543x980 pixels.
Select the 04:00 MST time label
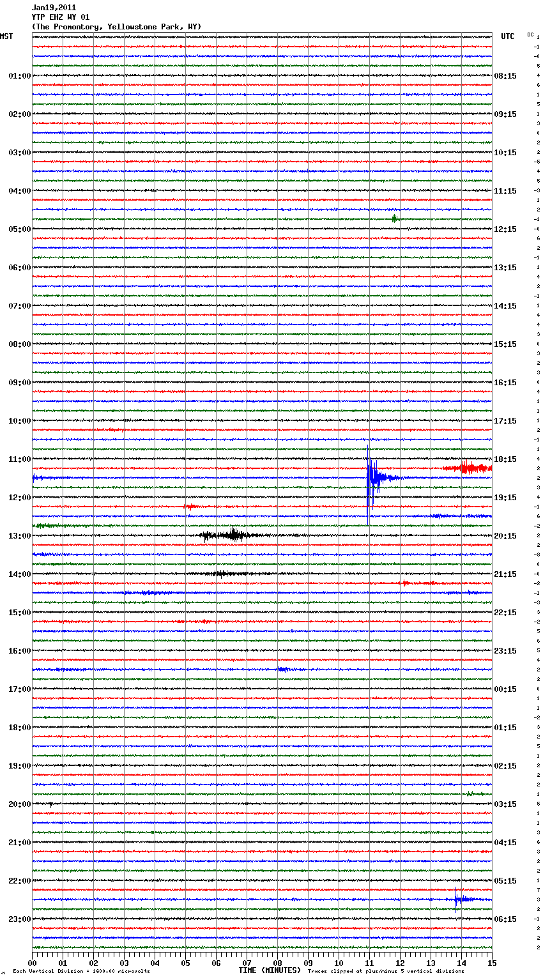point(20,191)
